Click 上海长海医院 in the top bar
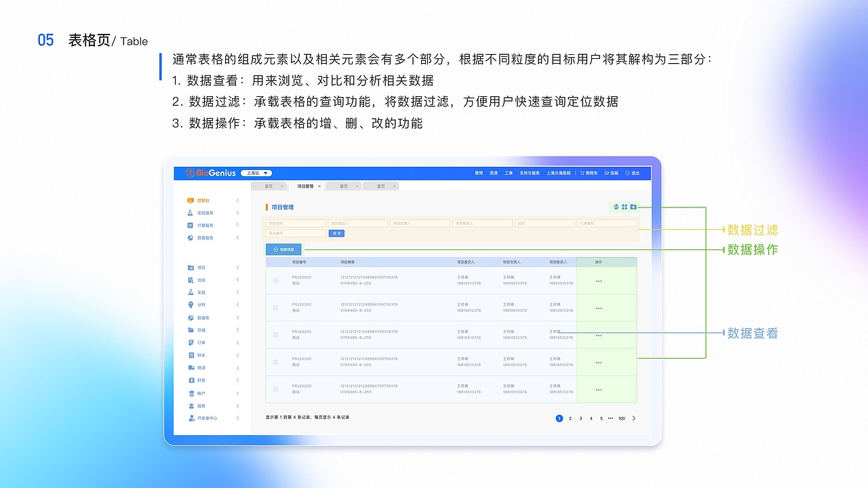 coord(559,174)
